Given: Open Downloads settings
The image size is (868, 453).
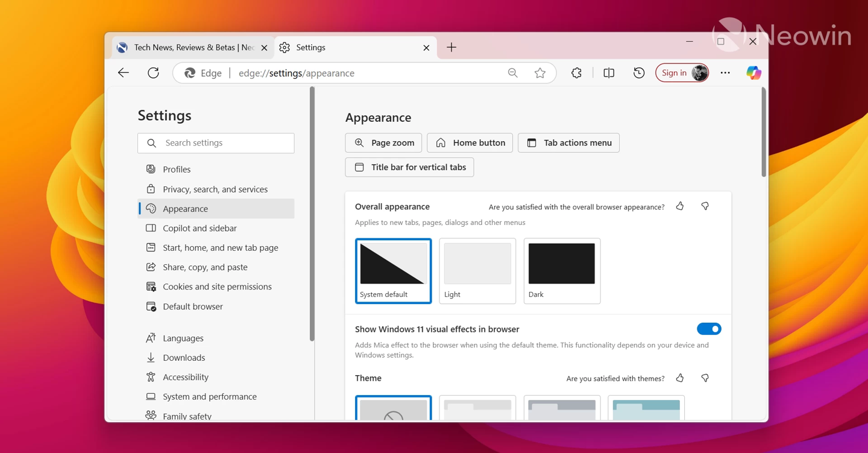Looking at the screenshot, I should click(216, 358).
